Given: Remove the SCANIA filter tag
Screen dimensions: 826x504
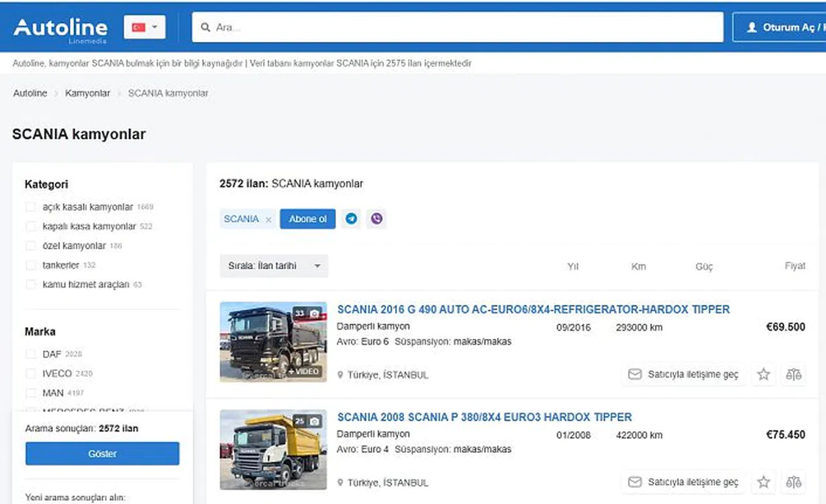Looking at the screenshot, I should pos(268,219).
